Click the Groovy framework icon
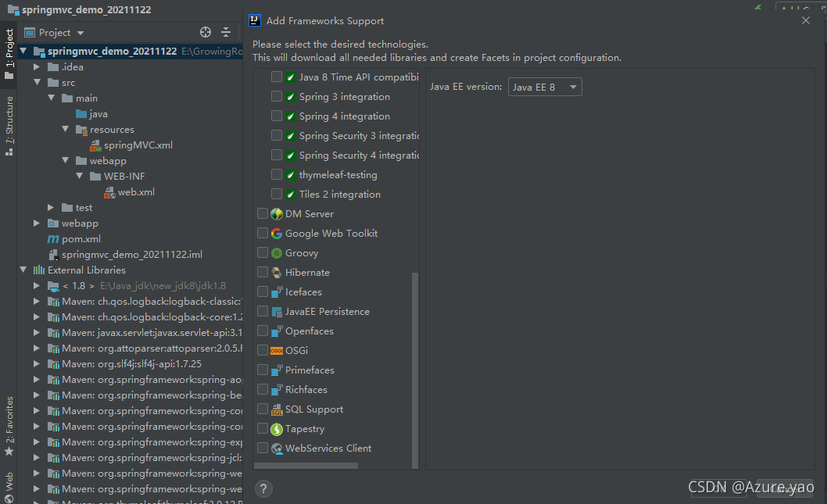This screenshot has height=504, width=827. coord(277,253)
